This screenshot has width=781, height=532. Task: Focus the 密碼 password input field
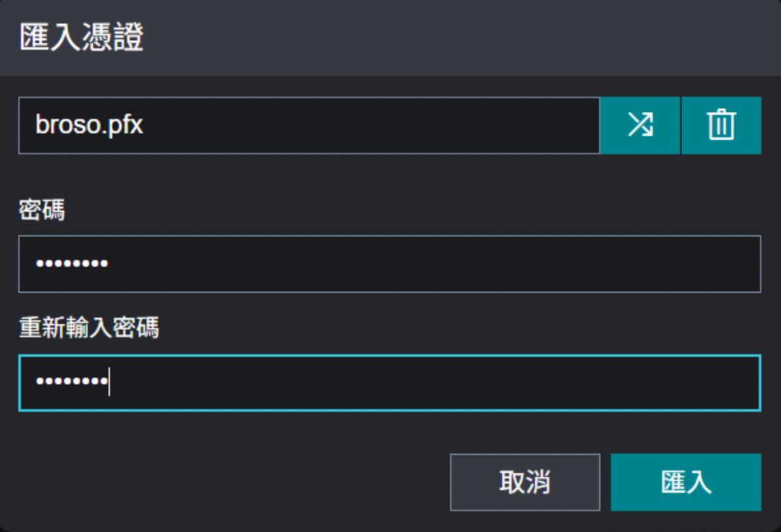(x=389, y=264)
